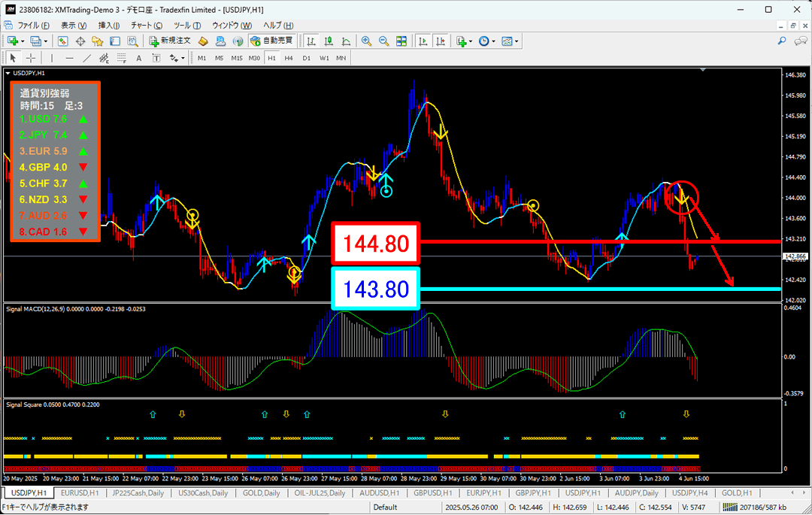Show the Market Watch panel
The image size is (812, 515).
point(62,41)
